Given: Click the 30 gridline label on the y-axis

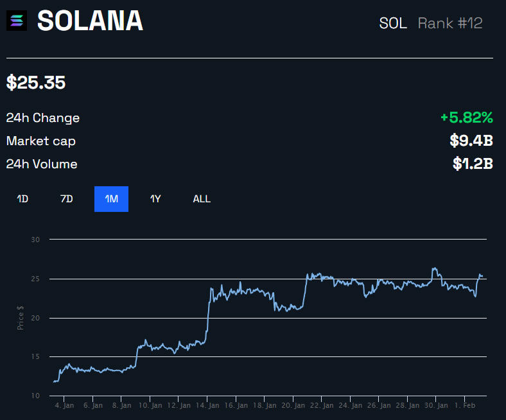Looking at the screenshot, I should coord(35,240).
